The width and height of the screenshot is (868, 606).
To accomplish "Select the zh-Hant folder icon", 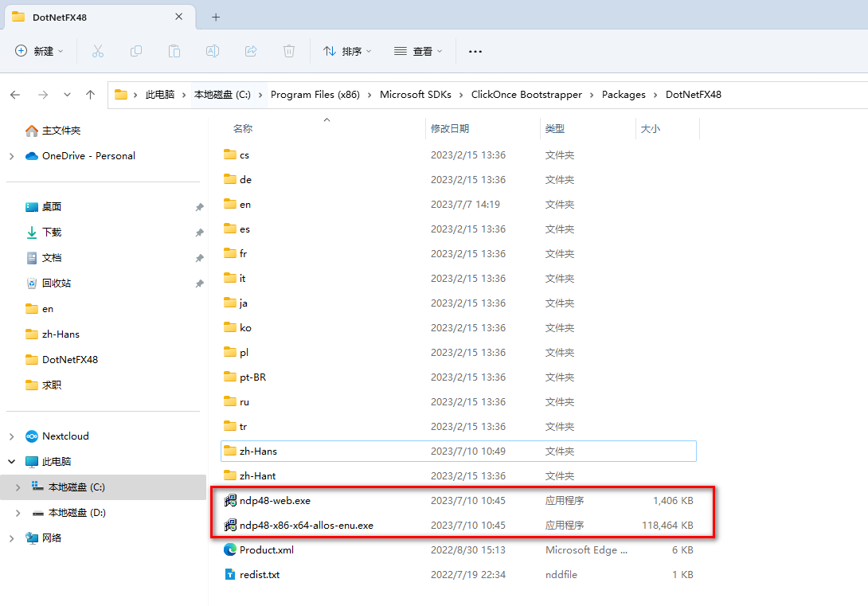I will tap(229, 475).
